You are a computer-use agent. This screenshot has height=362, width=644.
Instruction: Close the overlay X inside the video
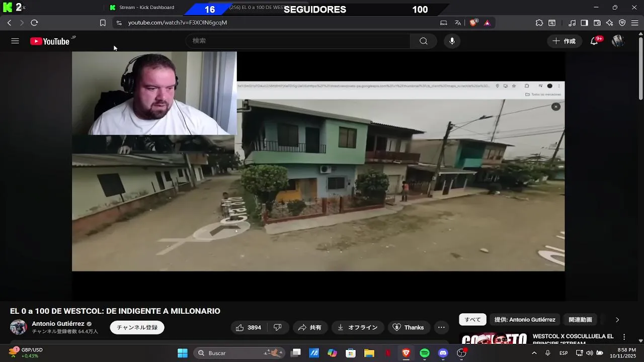(x=555, y=107)
